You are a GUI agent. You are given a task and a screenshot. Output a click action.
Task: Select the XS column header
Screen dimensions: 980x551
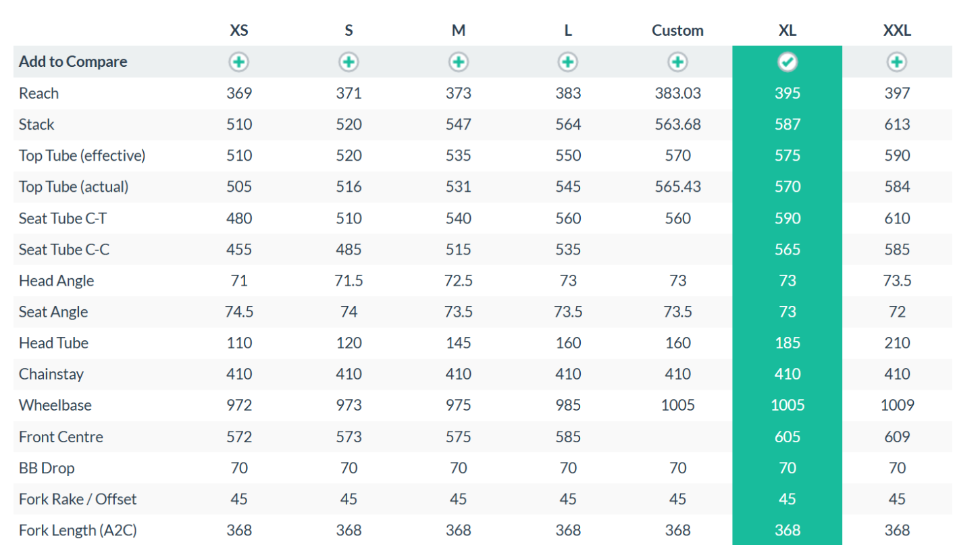[238, 30]
